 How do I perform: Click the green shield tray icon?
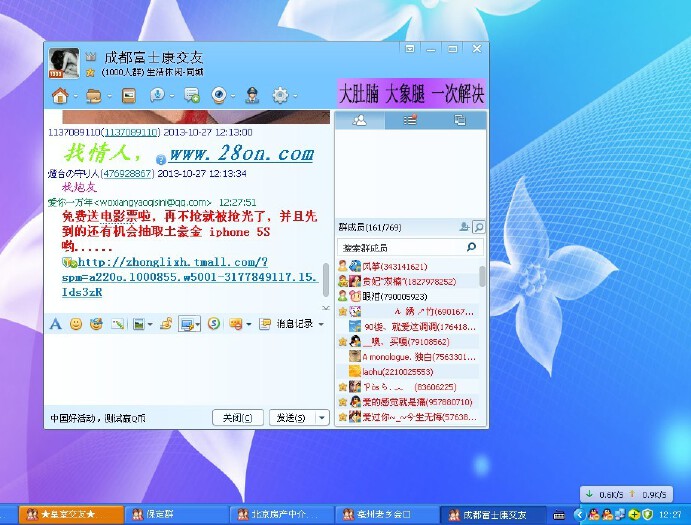coord(647,514)
